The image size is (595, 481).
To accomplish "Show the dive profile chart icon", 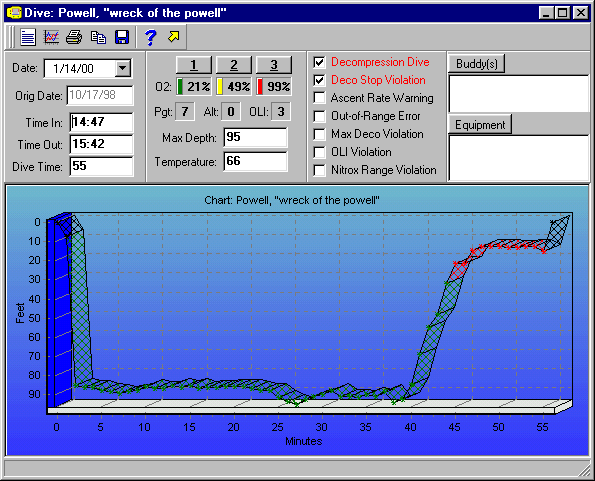I will 51,37.
